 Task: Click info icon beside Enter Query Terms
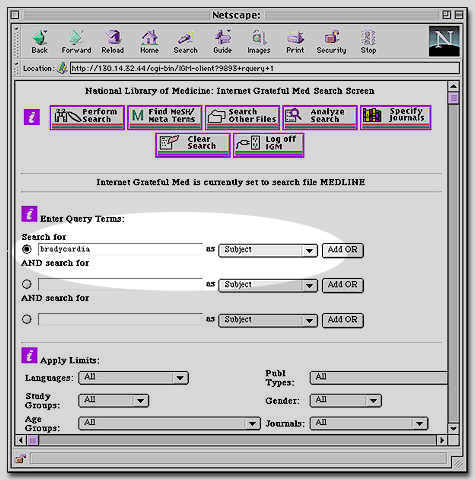tap(29, 214)
